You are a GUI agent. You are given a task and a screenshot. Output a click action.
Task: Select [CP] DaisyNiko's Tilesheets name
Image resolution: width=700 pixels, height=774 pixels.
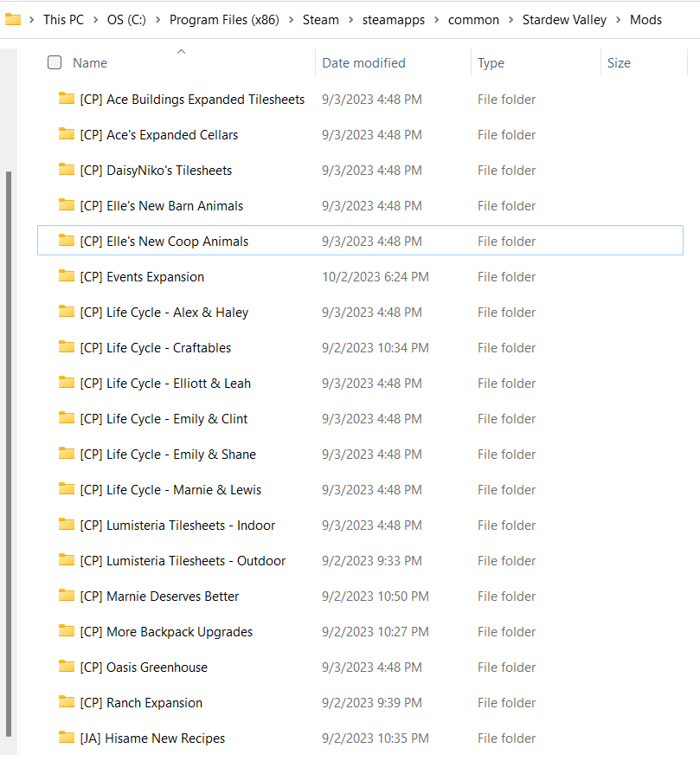point(156,171)
